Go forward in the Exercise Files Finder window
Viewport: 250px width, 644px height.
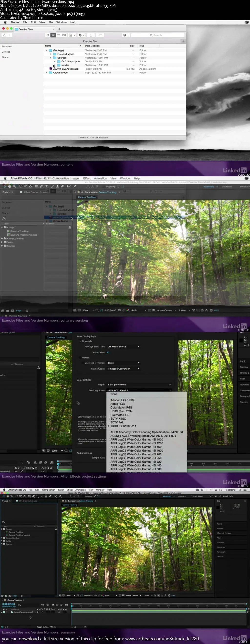click(9, 35)
